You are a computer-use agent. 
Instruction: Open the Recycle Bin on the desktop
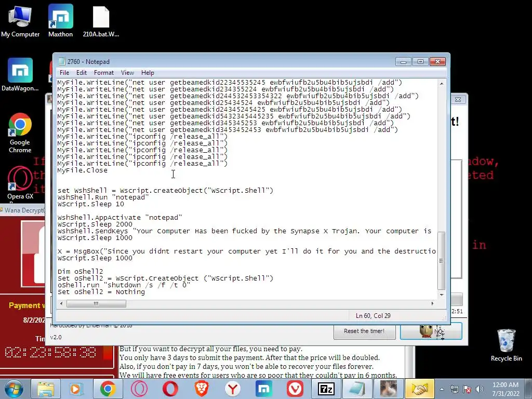tap(506, 345)
